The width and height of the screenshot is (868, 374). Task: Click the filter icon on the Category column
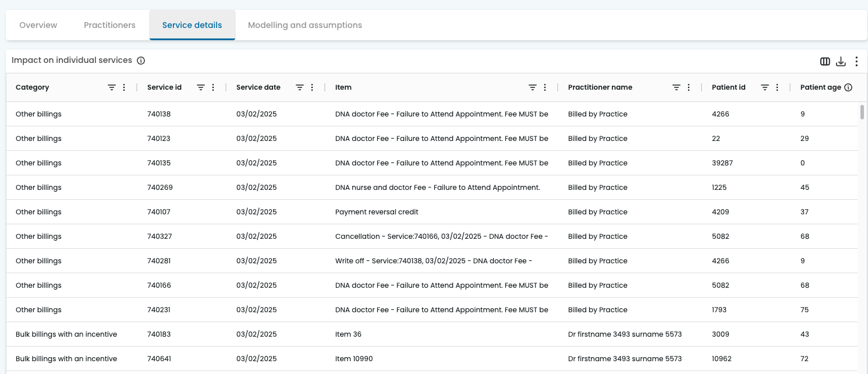pos(111,87)
